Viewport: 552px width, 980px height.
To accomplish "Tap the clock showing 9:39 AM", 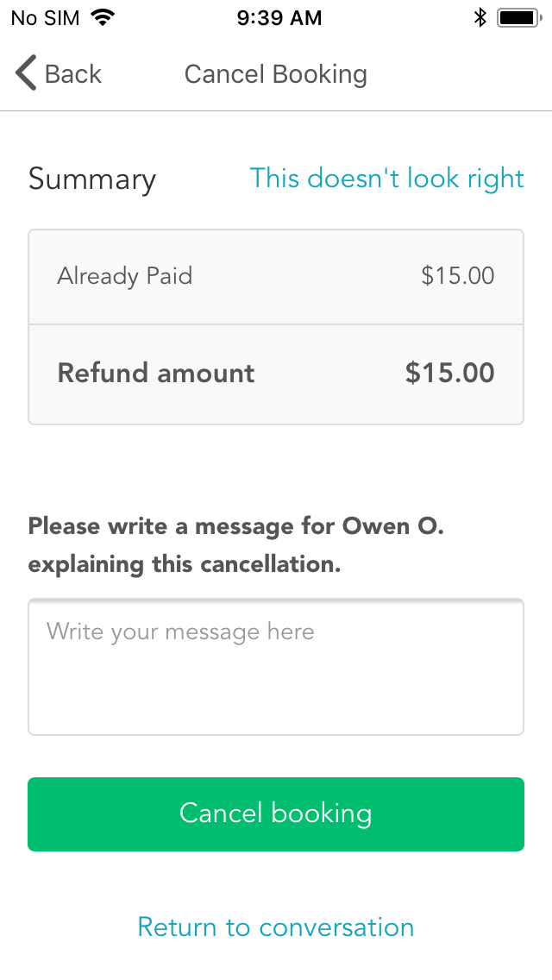I will pos(279,16).
